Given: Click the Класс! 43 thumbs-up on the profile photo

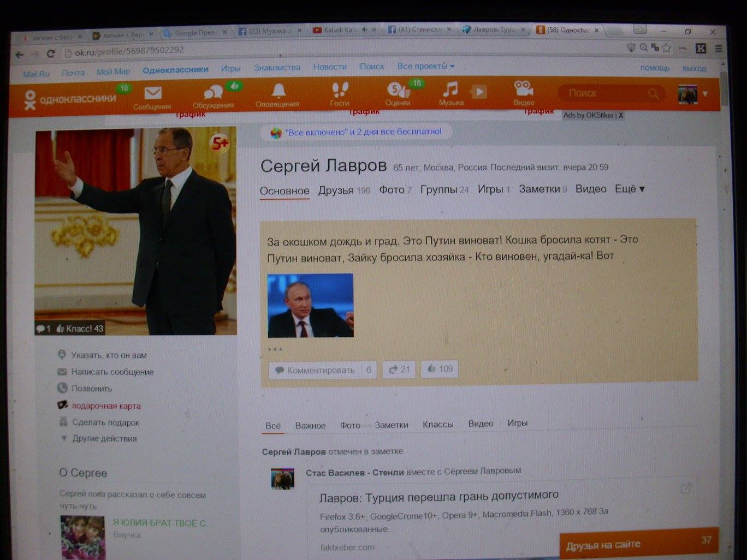Looking at the screenshot, I should [x=79, y=329].
